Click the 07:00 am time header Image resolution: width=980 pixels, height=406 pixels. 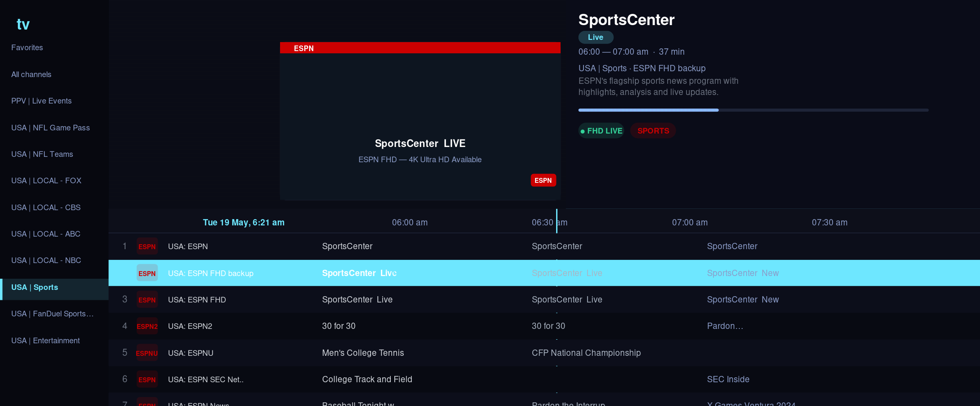coord(690,222)
